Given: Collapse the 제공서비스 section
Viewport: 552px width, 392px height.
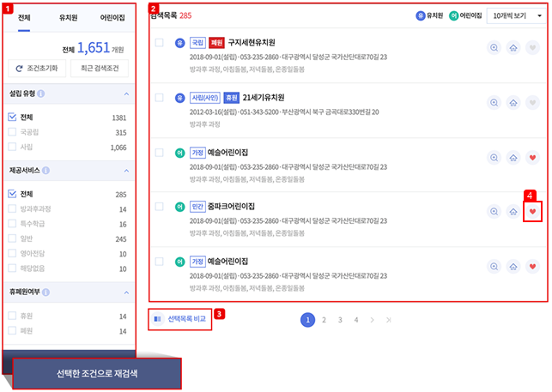Looking at the screenshot, I should pos(126,171).
